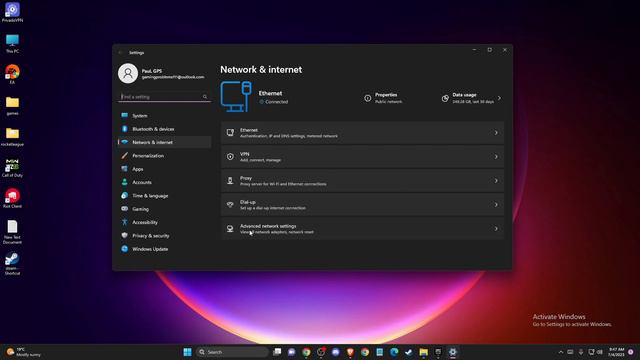The image size is (640, 360).
Task: Open Accounts settings category
Action: pyautogui.click(x=164, y=182)
